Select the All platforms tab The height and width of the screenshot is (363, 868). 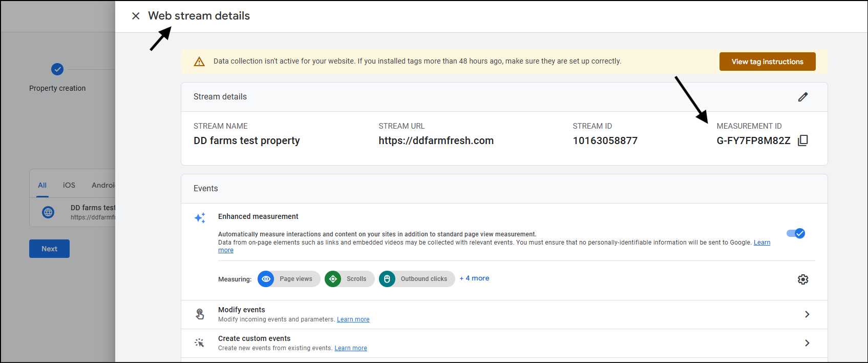[43, 185]
